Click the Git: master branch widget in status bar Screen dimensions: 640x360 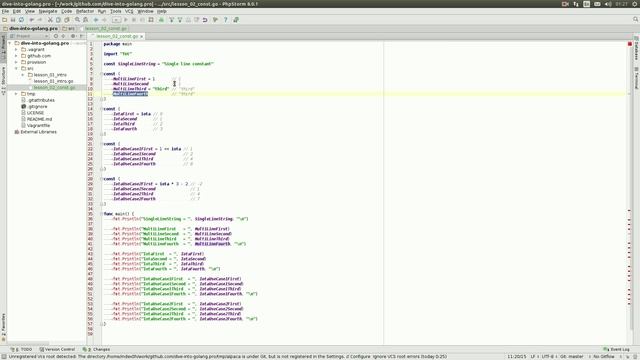pyautogui.click(x=571, y=356)
